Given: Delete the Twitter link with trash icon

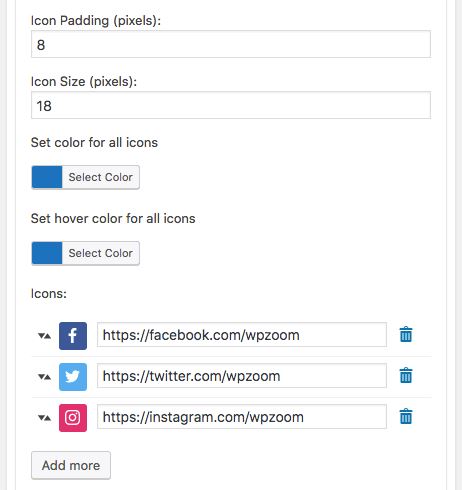Looking at the screenshot, I should (406, 375).
